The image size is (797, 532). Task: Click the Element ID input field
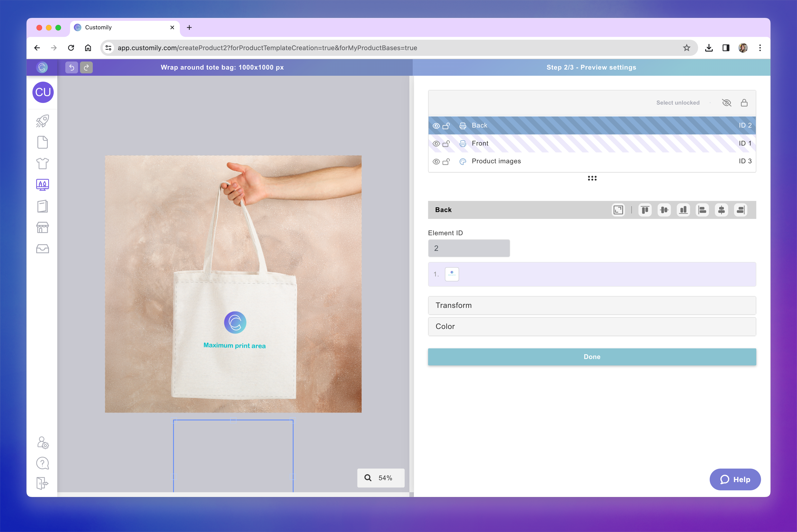click(x=469, y=248)
